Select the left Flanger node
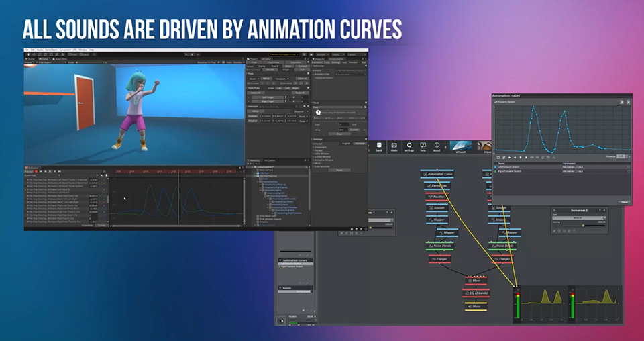Screen dimensions: 644x341 tap(440, 259)
